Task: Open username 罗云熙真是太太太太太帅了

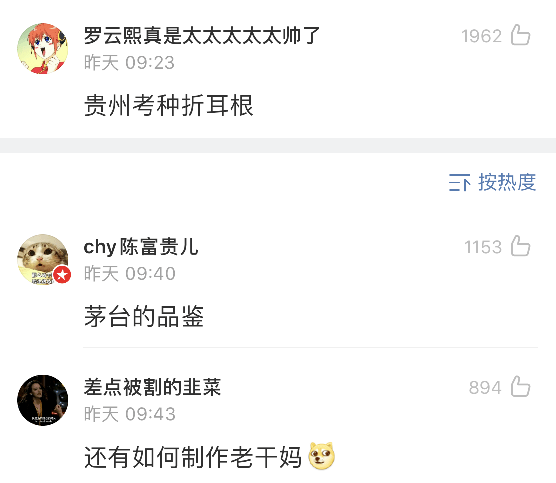Action: click(x=201, y=35)
